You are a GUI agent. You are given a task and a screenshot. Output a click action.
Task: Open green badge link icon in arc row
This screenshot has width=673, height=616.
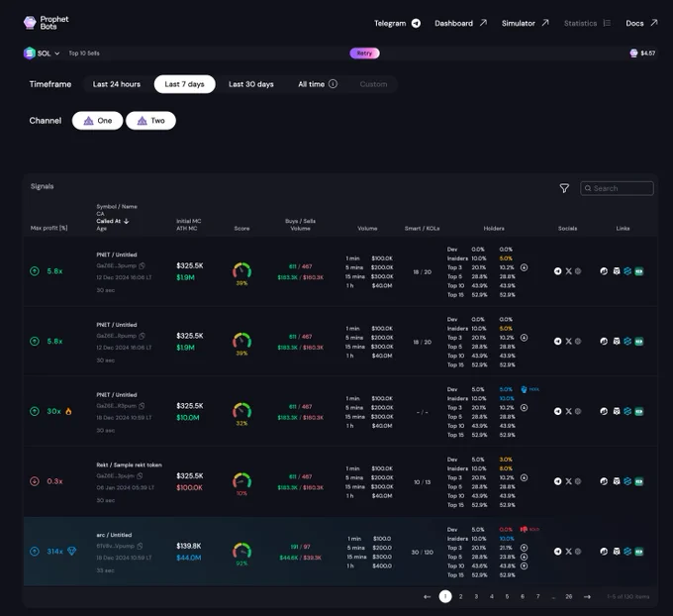pos(639,552)
